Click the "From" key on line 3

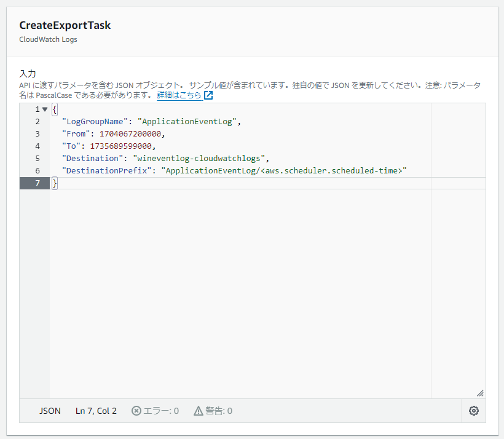[x=76, y=134]
